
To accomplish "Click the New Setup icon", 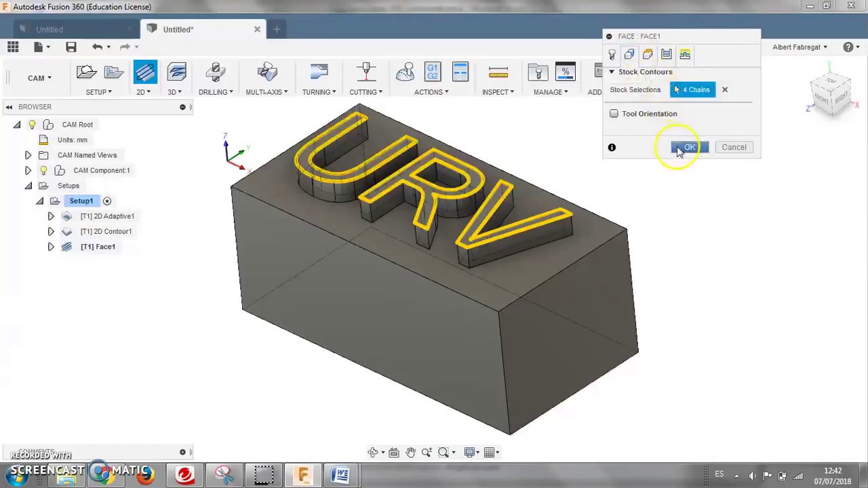I will tap(87, 73).
